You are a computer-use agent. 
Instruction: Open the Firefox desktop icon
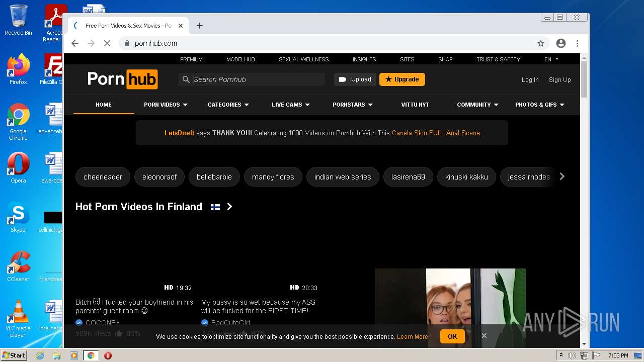point(18,69)
